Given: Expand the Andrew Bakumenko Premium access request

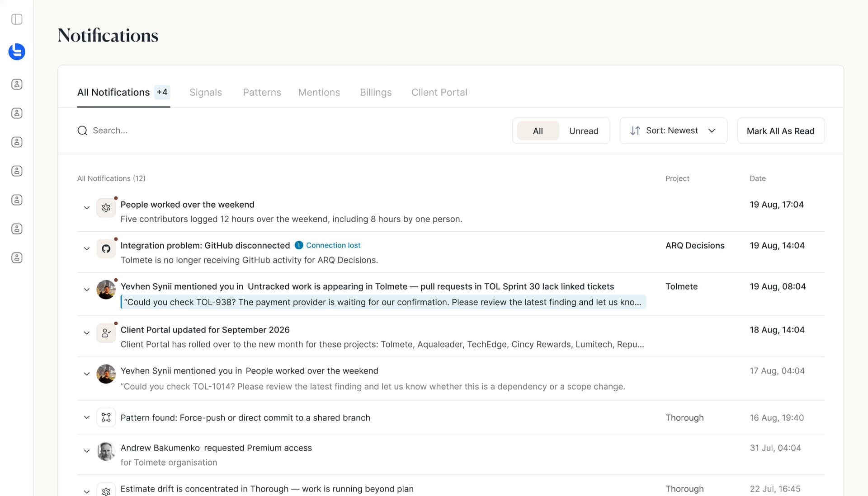Looking at the screenshot, I should [x=87, y=451].
